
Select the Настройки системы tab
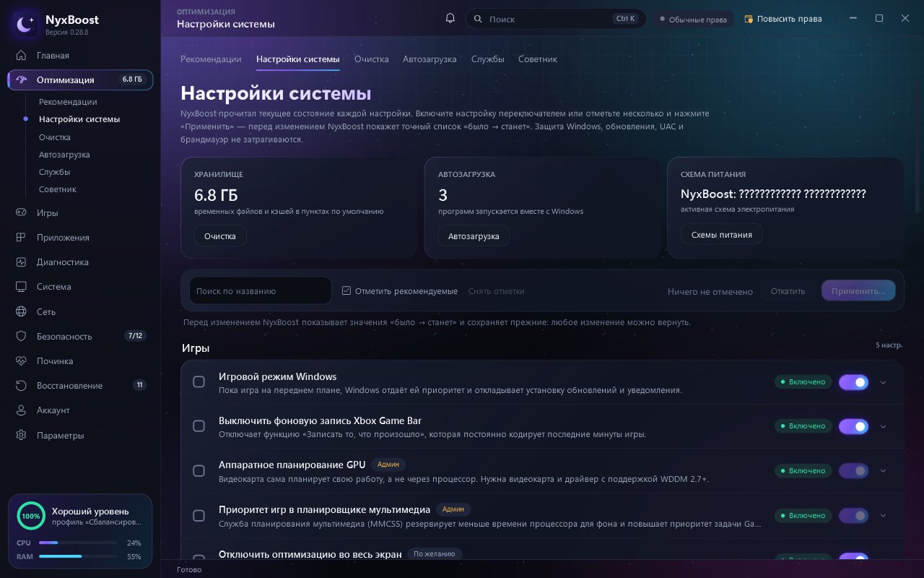point(297,59)
